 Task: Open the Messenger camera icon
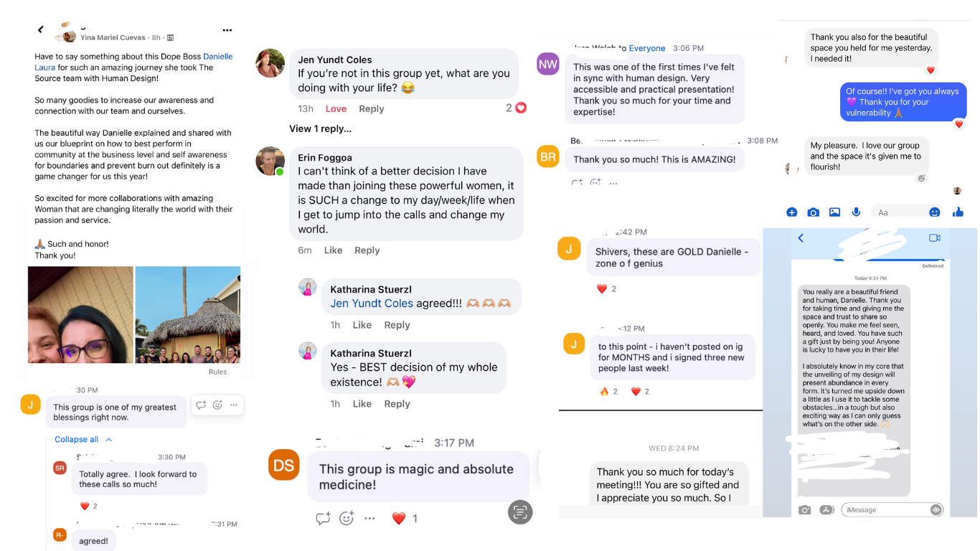coord(813,212)
